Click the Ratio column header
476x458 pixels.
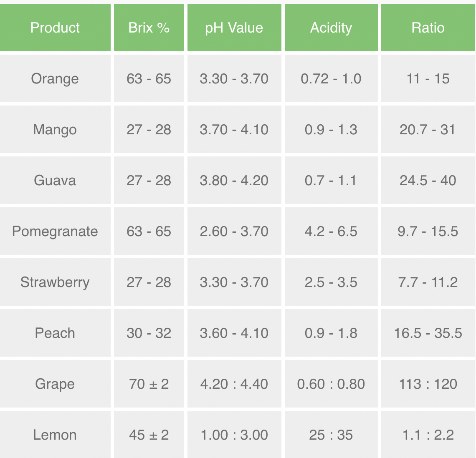click(x=428, y=28)
